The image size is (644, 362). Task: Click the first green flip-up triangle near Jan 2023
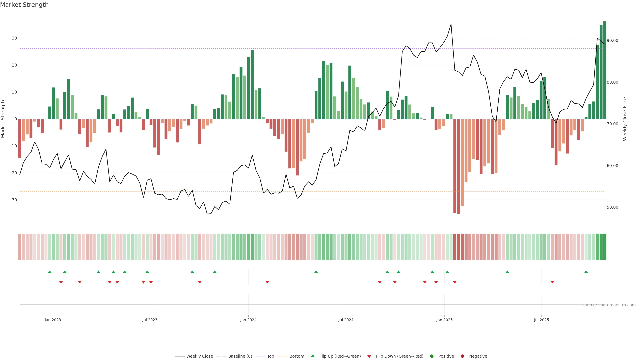point(50,272)
